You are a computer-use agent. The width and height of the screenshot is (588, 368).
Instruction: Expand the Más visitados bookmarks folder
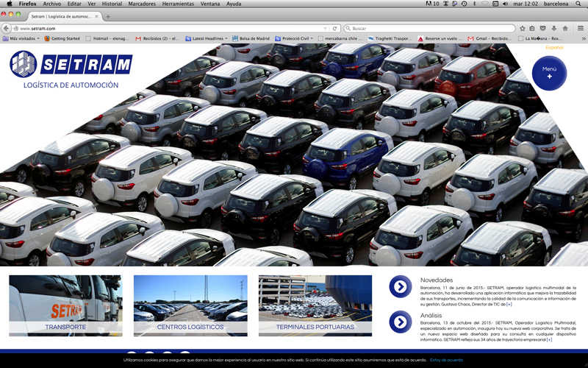pyautogui.click(x=21, y=39)
